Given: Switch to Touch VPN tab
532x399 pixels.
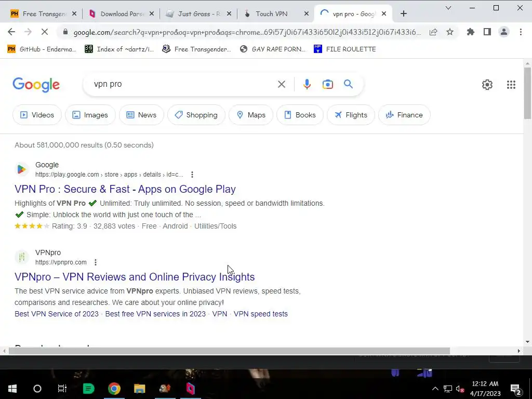Looking at the screenshot, I should tap(276, 14).
